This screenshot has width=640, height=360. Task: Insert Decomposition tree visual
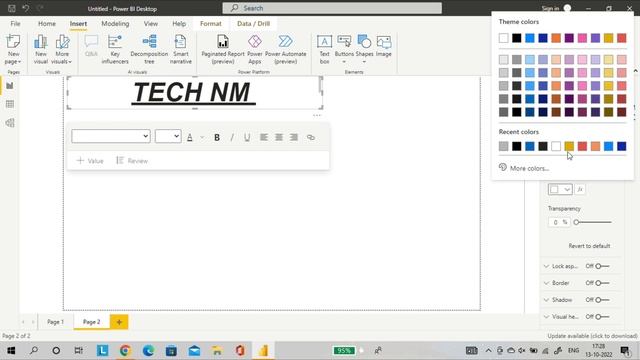point(149,49)
